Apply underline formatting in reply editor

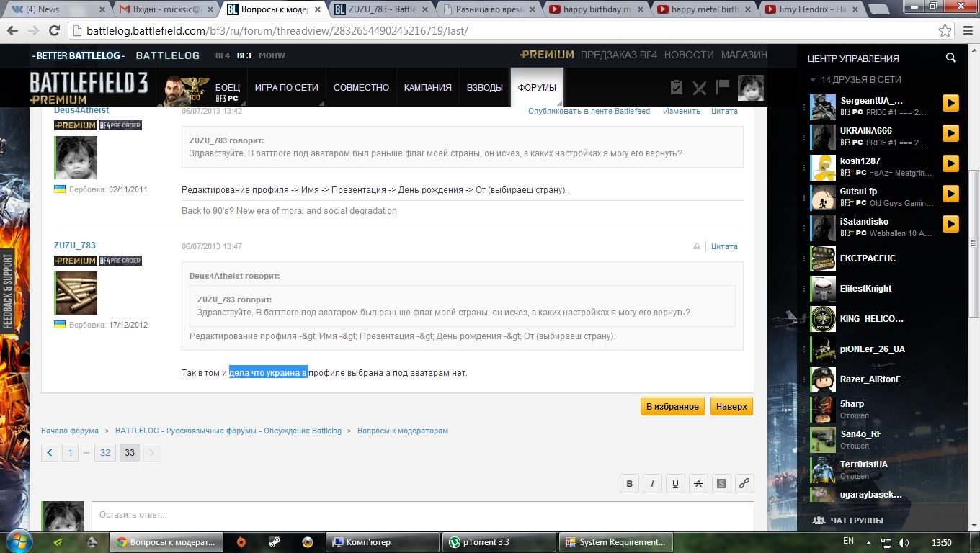click(675, 484)
